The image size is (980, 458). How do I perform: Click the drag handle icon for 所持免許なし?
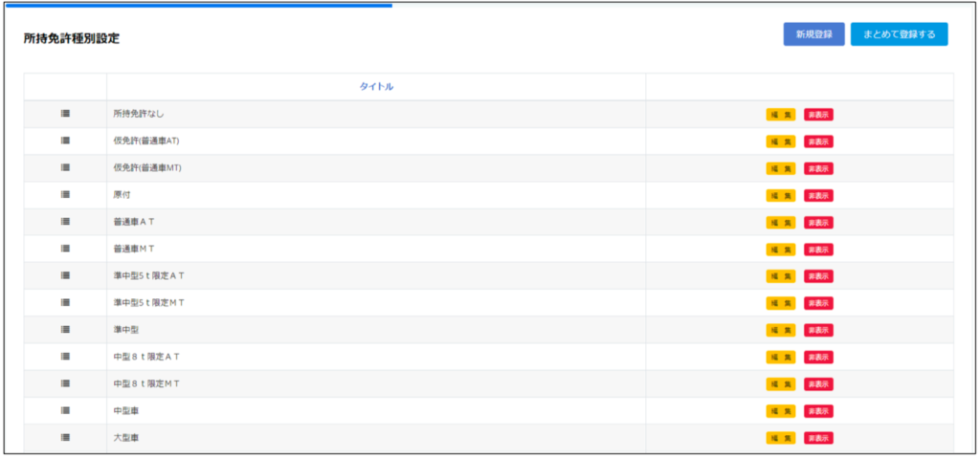[65, 114]
